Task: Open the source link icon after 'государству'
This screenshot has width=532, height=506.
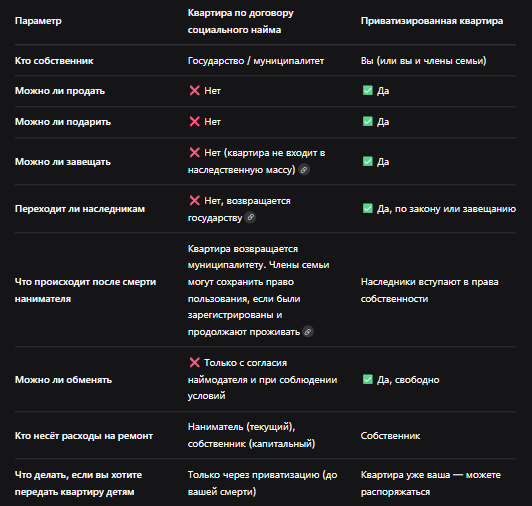Action: pyautogui.click(x=250, y=218)
